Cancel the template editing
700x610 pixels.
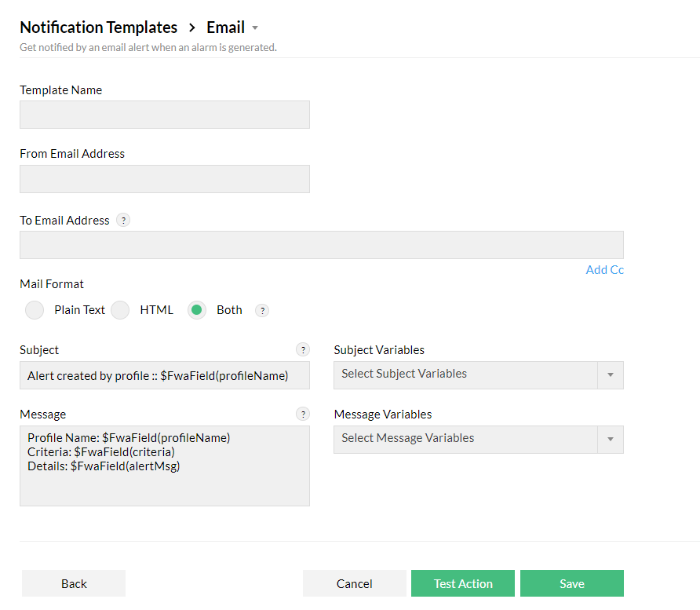pos(354,583)
